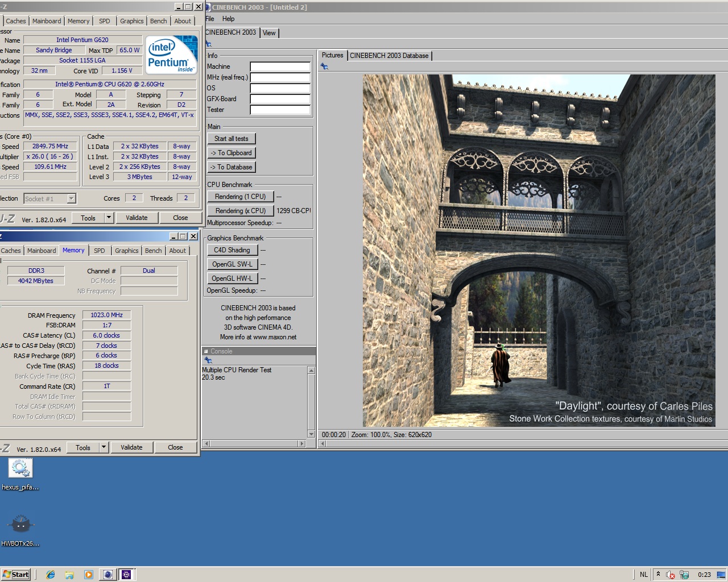
Task: Launch Internet Explorer from the quick launch bar
Action: (51, 575)
